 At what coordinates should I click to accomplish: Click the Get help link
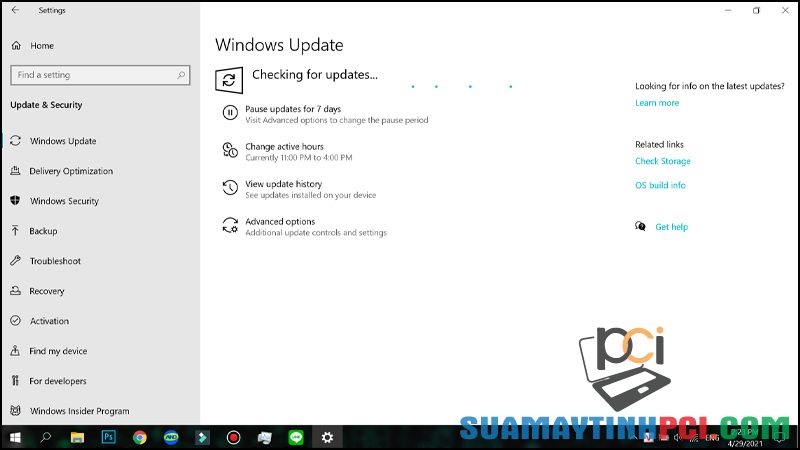tap(671, 227)
